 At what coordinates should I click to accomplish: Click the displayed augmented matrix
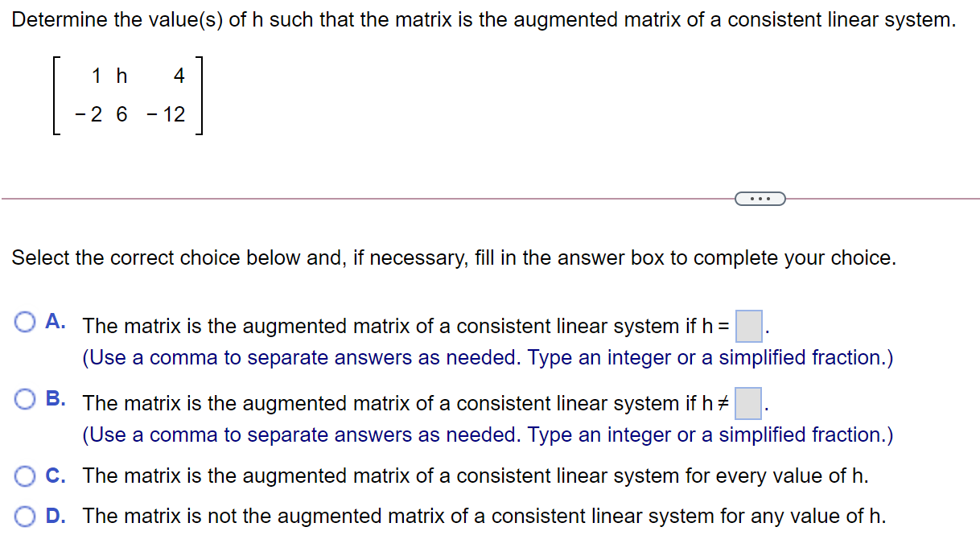pyautogui.click(x=129, y=95)
